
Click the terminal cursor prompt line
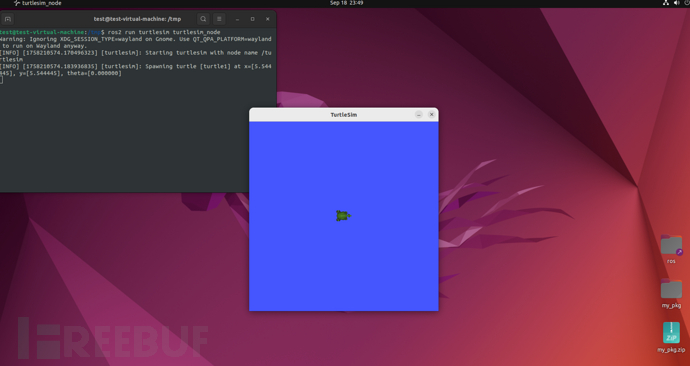1,80
